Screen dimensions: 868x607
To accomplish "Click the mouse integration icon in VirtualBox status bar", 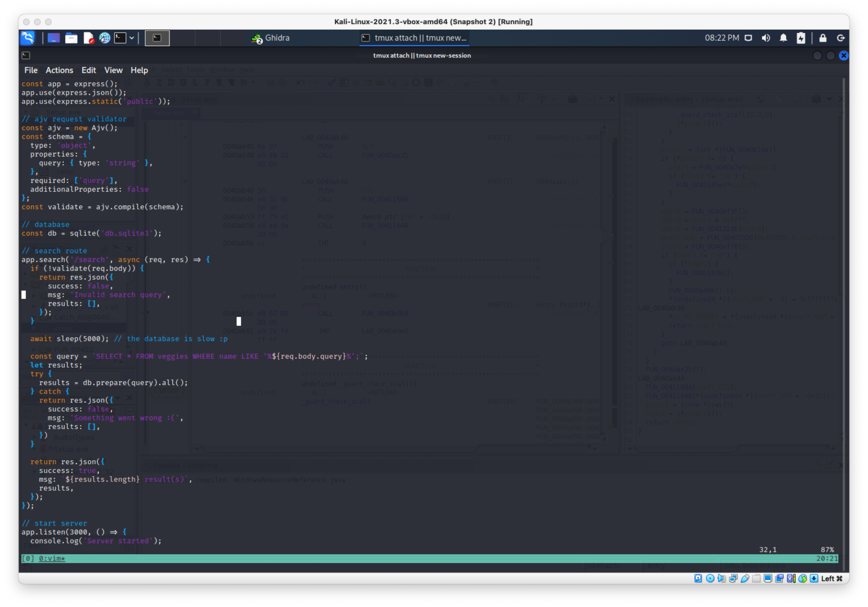I will point(803,579).
